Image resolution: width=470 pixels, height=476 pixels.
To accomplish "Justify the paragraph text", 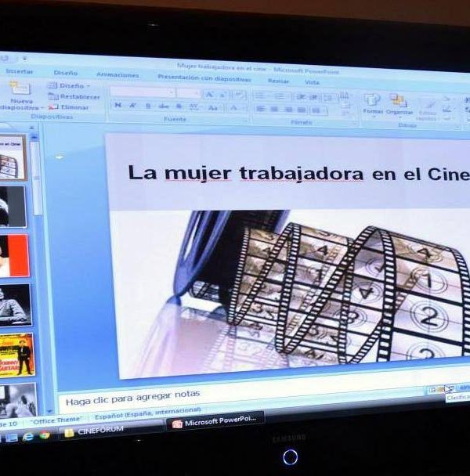I will tap(302, 110).
